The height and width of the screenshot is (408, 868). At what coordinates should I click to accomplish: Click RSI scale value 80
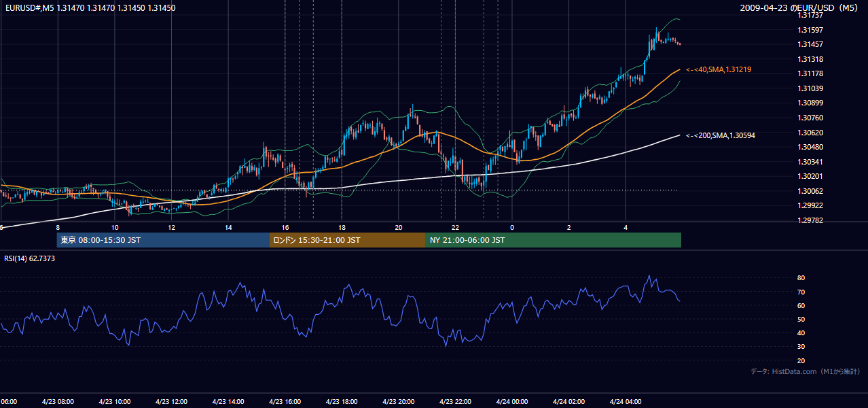tap(801, 278)
